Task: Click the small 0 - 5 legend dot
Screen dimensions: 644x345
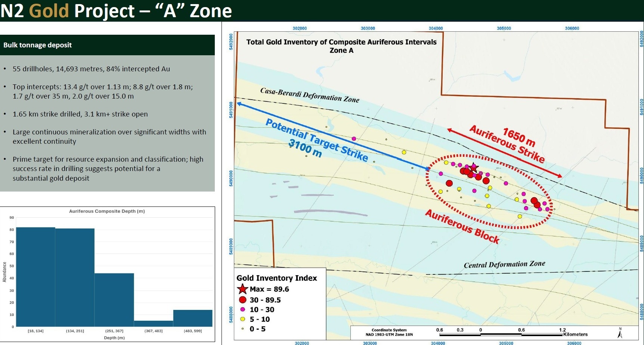Action: point(242,329)
